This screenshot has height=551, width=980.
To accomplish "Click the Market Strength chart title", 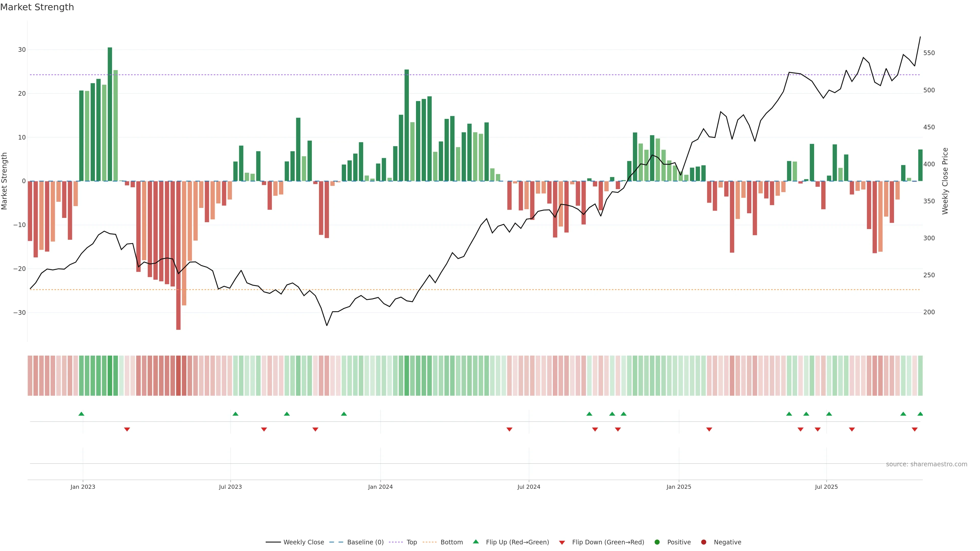I will (x=37, y=7).
